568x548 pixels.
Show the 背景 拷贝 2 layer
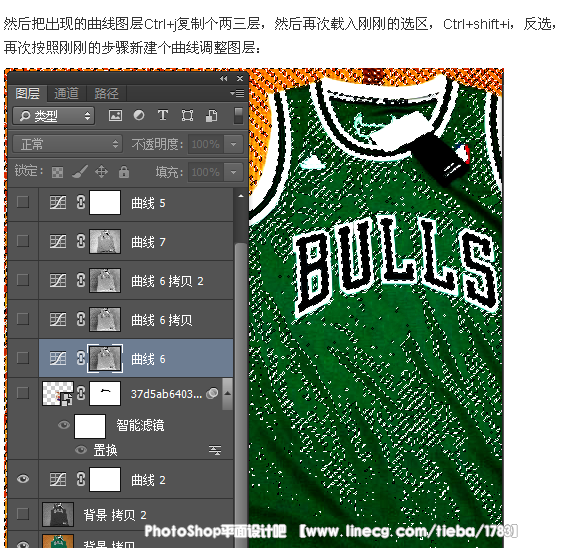coord(23,513)
